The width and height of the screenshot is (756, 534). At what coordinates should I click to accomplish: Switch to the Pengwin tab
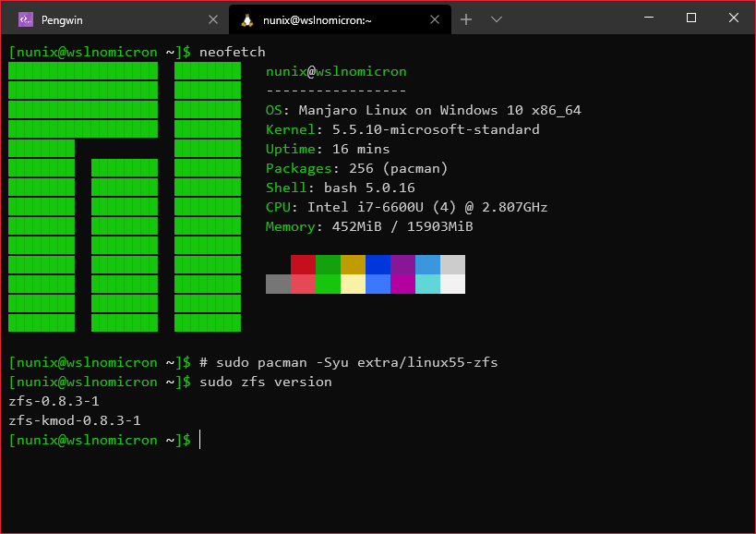point(111,19)
